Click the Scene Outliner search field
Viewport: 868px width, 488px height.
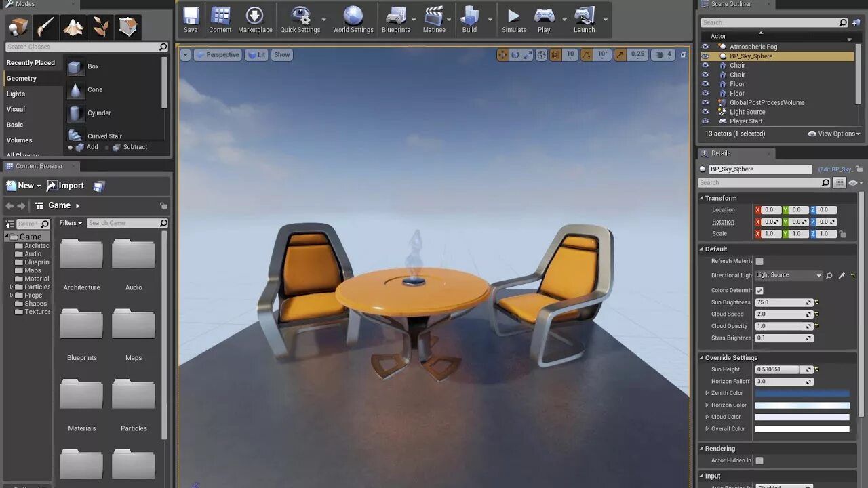[774, 22]
